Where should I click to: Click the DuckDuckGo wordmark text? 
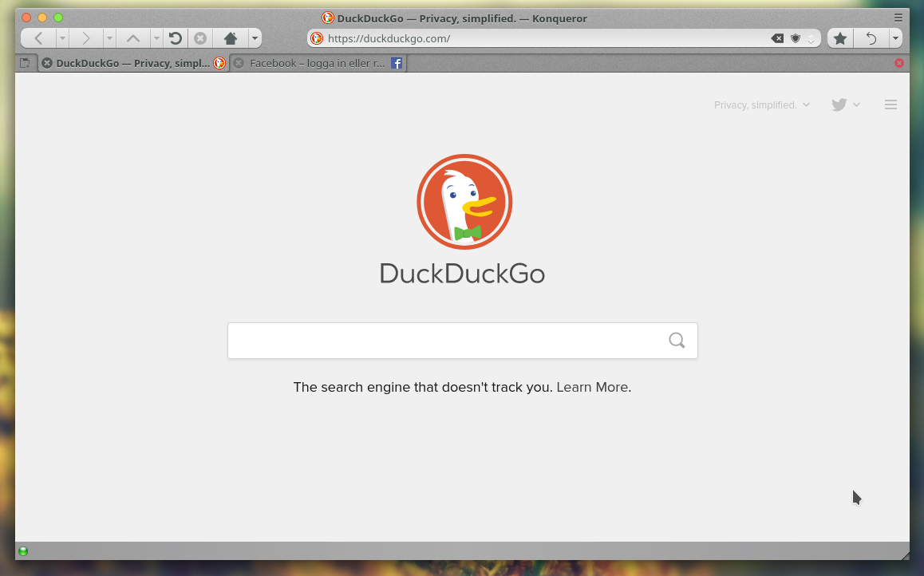point(463,274)
